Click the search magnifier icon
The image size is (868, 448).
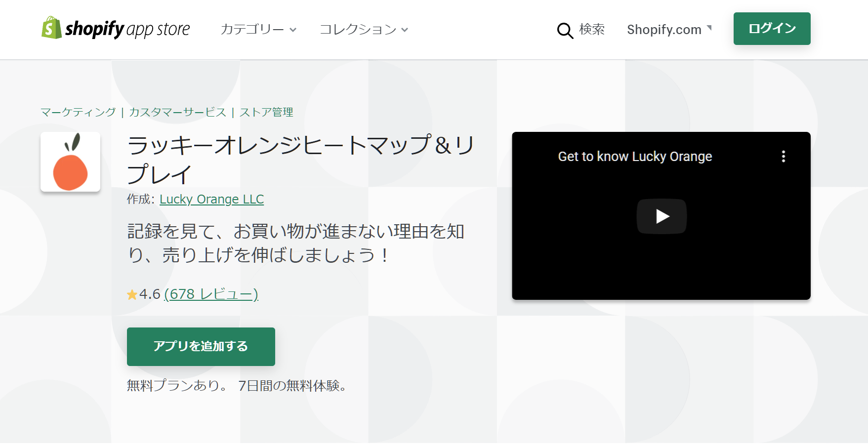pos(565,31)
